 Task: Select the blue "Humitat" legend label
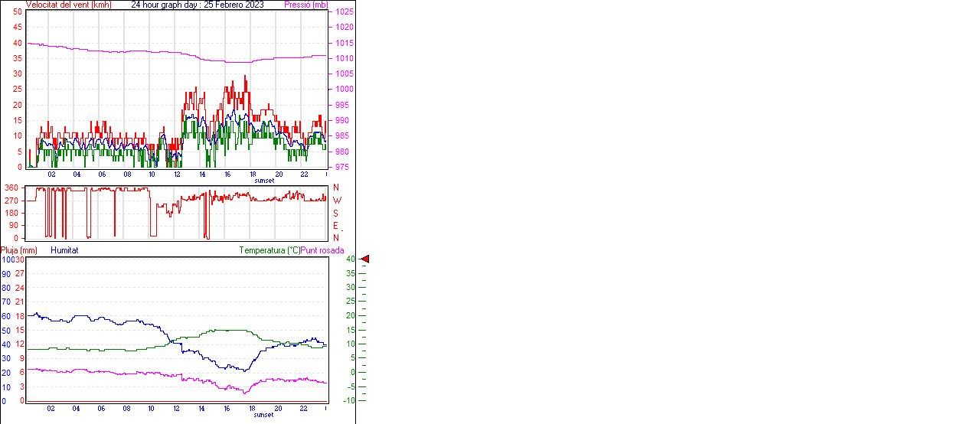[x=64, y=250]
